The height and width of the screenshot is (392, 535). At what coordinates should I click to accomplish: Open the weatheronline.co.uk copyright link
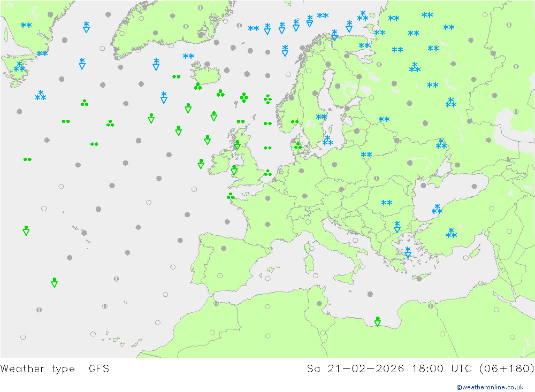tap(490, 387)
